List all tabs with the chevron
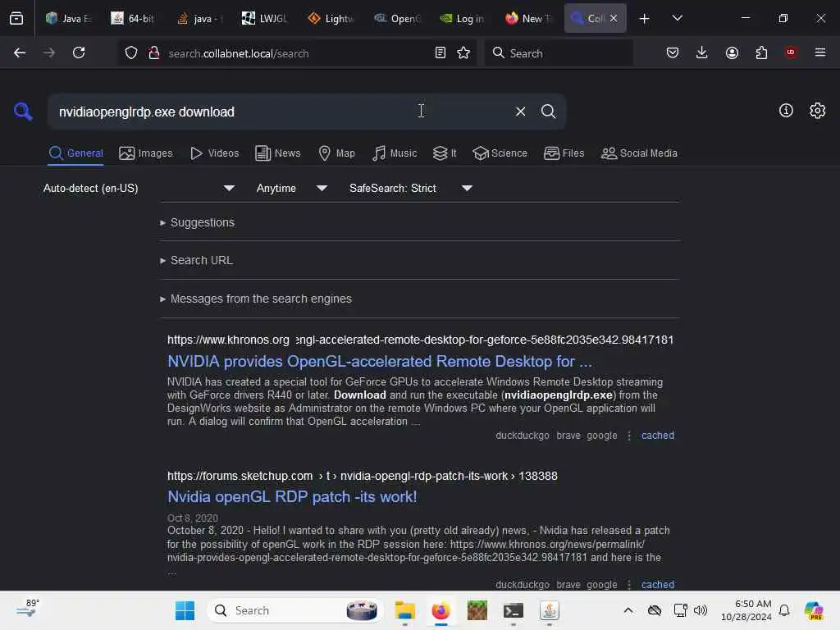Image resolution: width=840 pixels, height=630 pixels. pos(677,18)
